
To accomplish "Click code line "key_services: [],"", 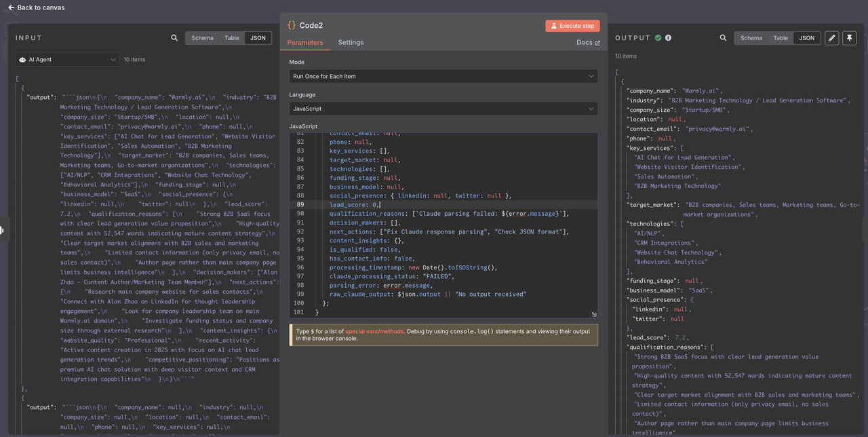I will (360, 151).
